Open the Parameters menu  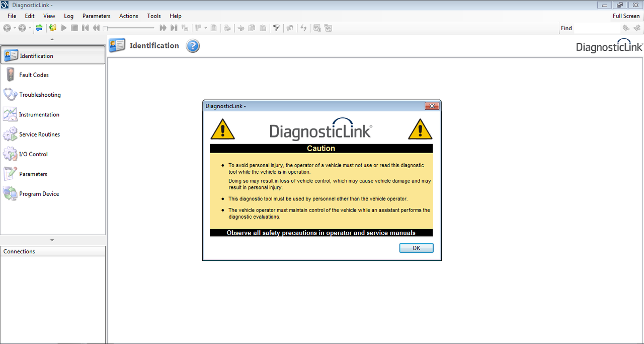pyautogui.click(x=97, y=16)
